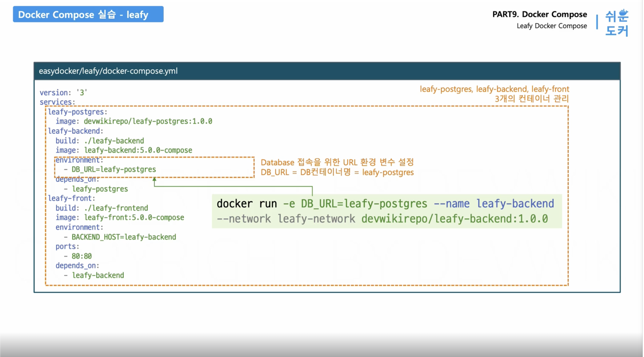Click the 'Database 접속을 위한 URL 환경 변수 설정' note
This screenshot has width=644, height=357.
[337, 162]
